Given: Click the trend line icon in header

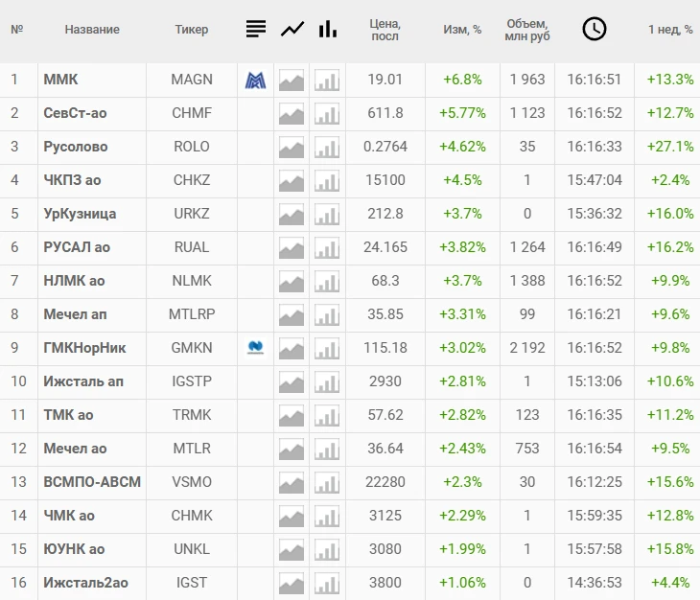Looking at the screenshot, I should coord(292,30).
